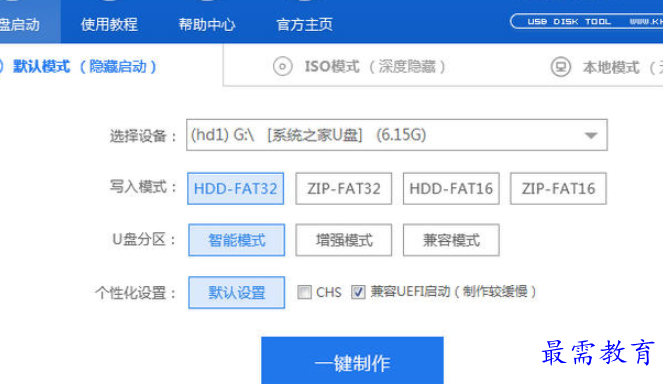Click the USB DISK TOOL badge

pyautogui.click(x=586, y=22)
